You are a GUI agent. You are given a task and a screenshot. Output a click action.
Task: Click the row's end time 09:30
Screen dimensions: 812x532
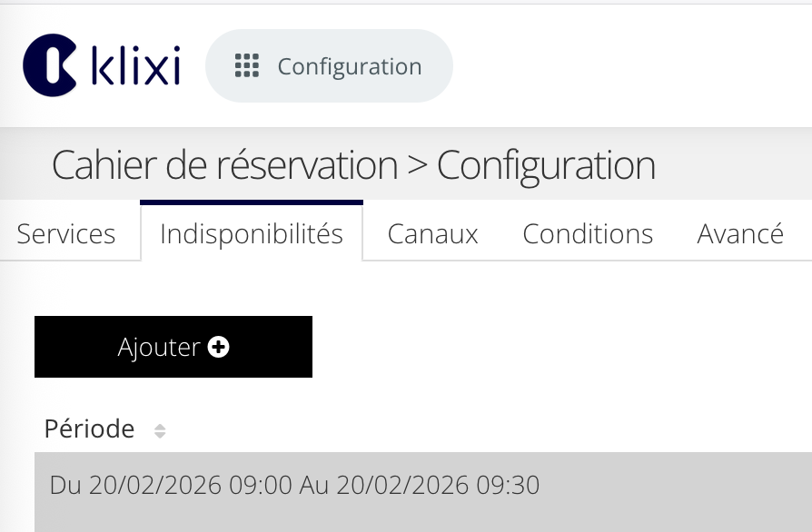(x=511, y=486)
